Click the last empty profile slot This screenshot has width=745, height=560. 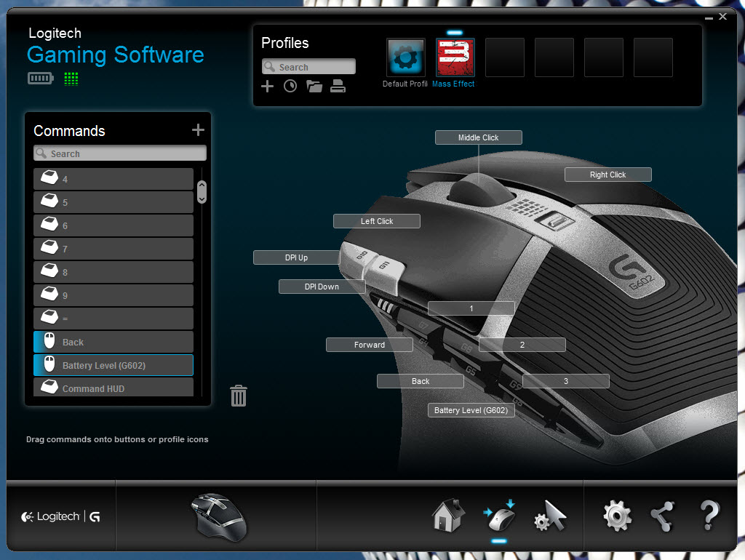click(653, 57)
